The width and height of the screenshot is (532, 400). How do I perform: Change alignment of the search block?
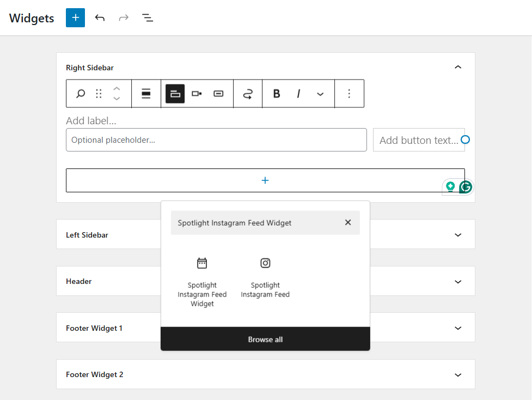click(x=146, y=94)
